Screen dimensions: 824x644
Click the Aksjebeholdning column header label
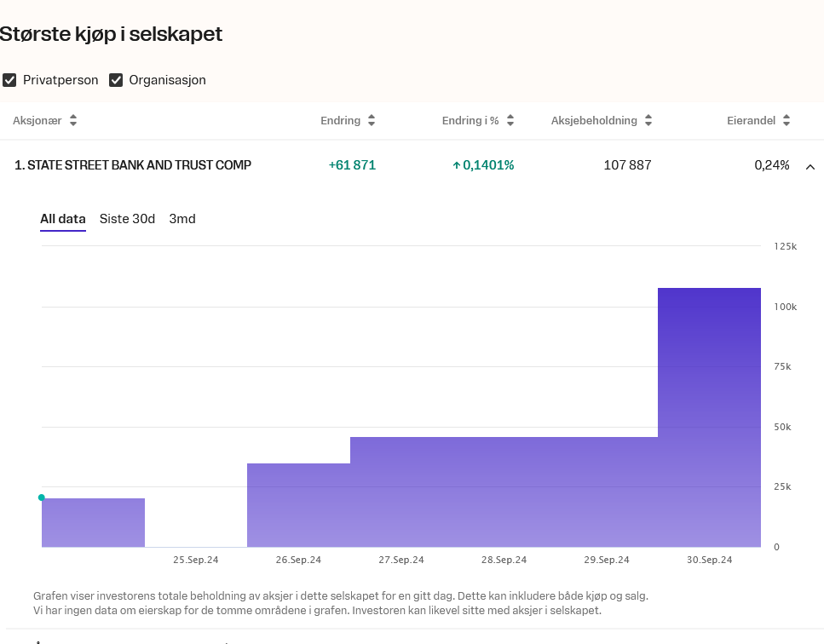(x=594, y=120)
